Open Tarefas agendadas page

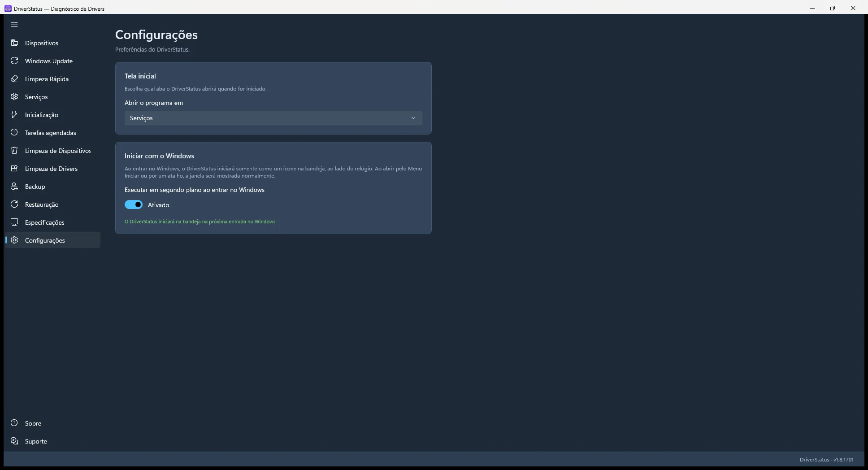pyautogui.click(x=53, y=133)
